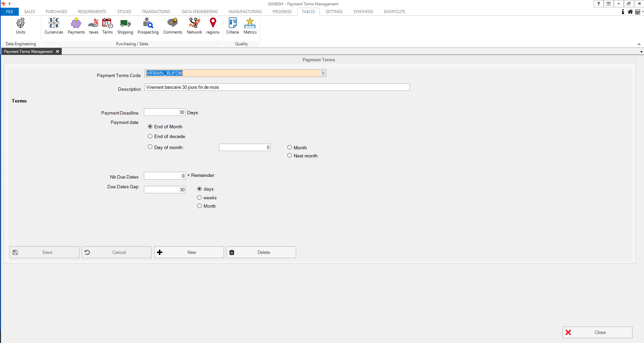This screenshot has height=343, width=644.
Task: Click the Description text field
Action: point(277,87)
